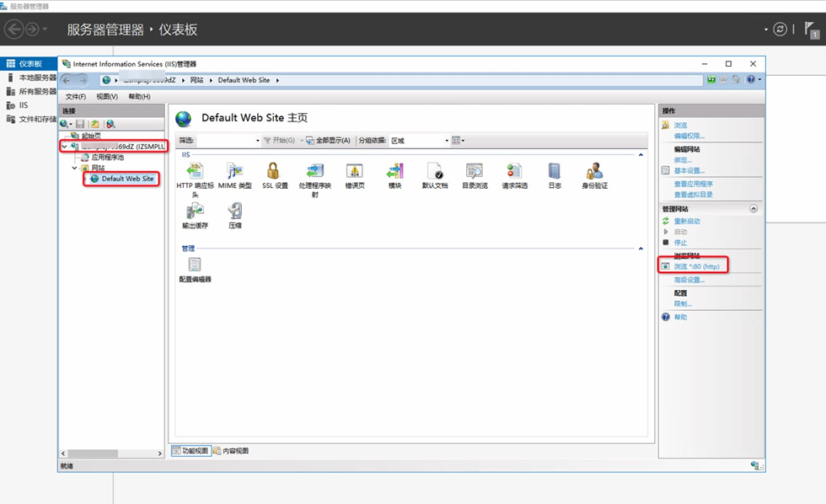The image size is (826, 504).
Task: Click the 浏览 *:80 (http) link
Action: pos(696,266)
